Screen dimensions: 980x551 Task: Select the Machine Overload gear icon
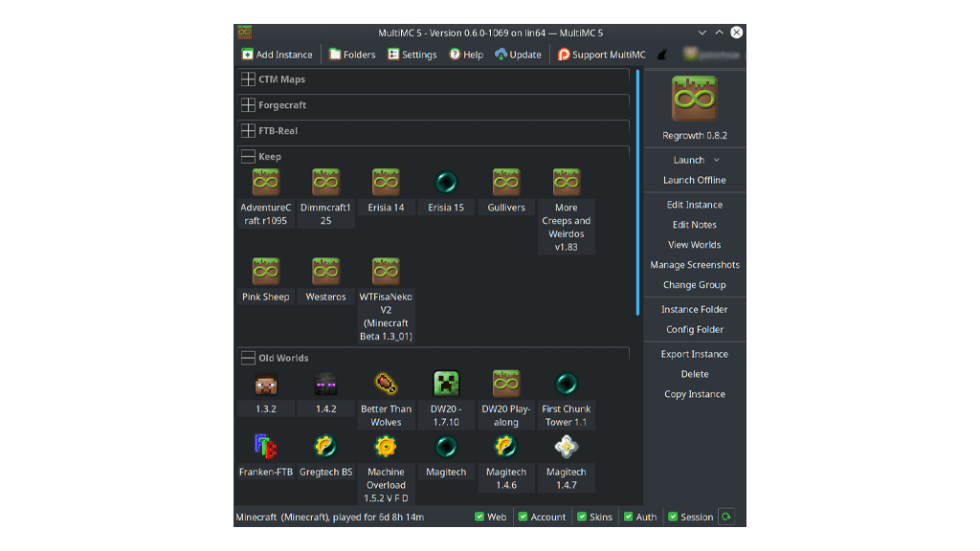386,448
